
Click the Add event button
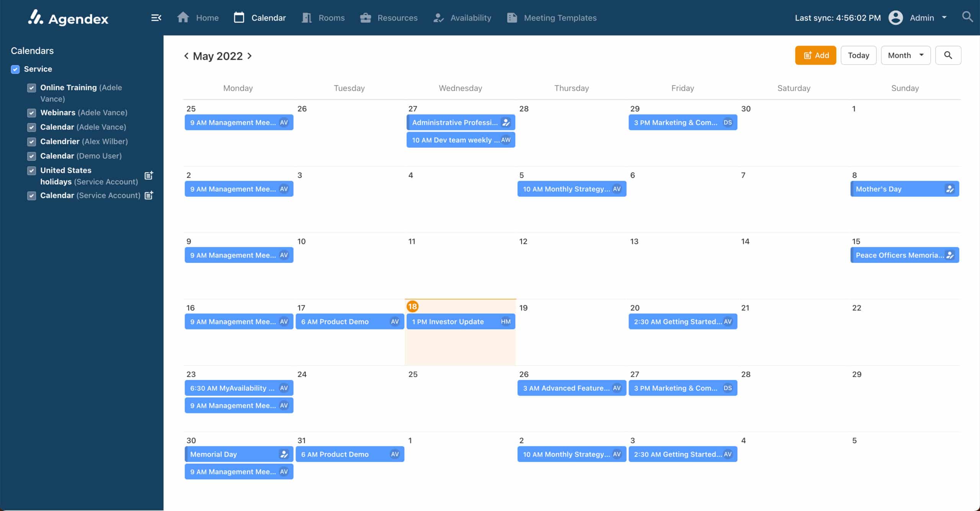pos(815,55)
